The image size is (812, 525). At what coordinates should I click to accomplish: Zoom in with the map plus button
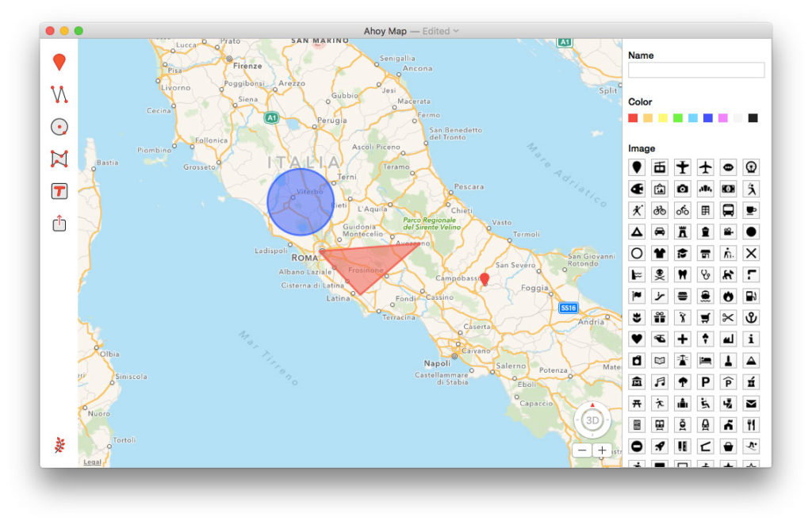pos(602,450)
